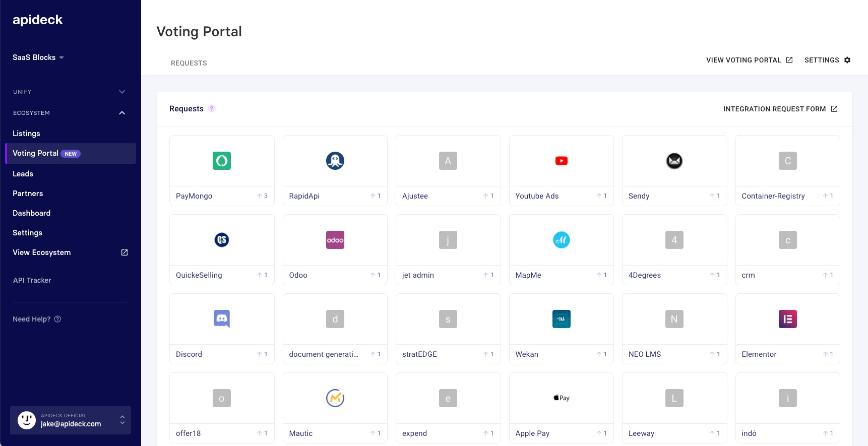Upvote Youtube Ads using its vote arrow
Screen dimensions: 868x446
tap(602, 196)
